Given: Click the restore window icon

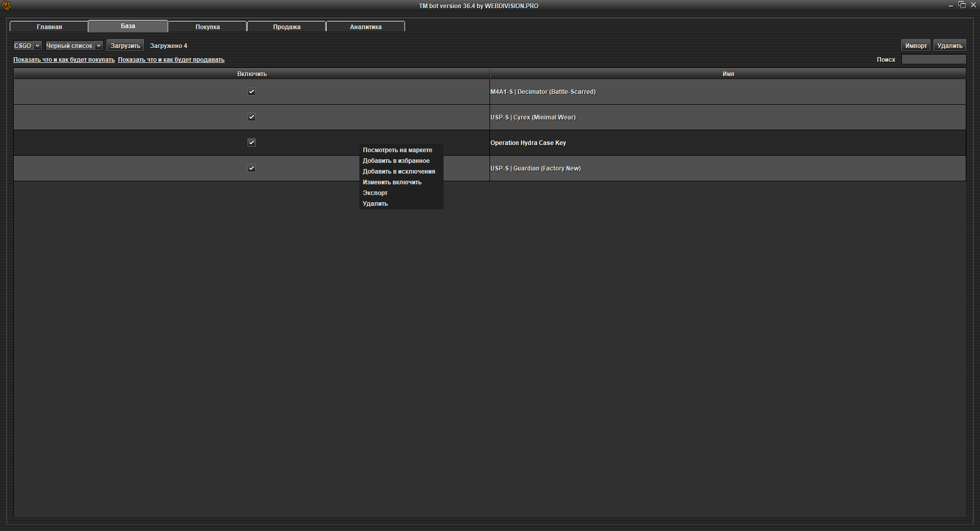Looking at the screenshot, I should click(962, 5).
